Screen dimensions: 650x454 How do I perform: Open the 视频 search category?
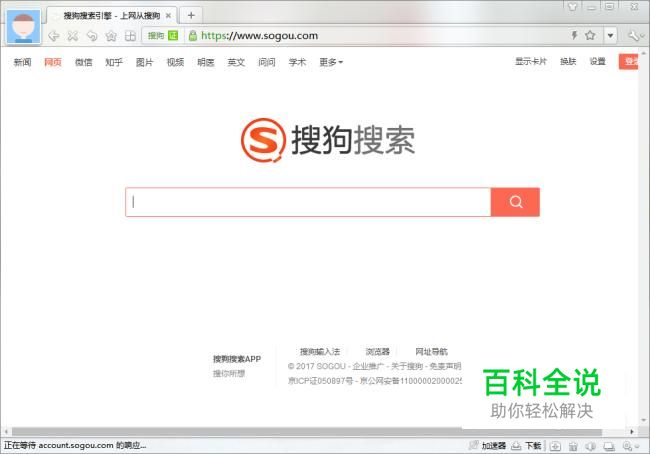pyautogui.click(x=175, y=62)
